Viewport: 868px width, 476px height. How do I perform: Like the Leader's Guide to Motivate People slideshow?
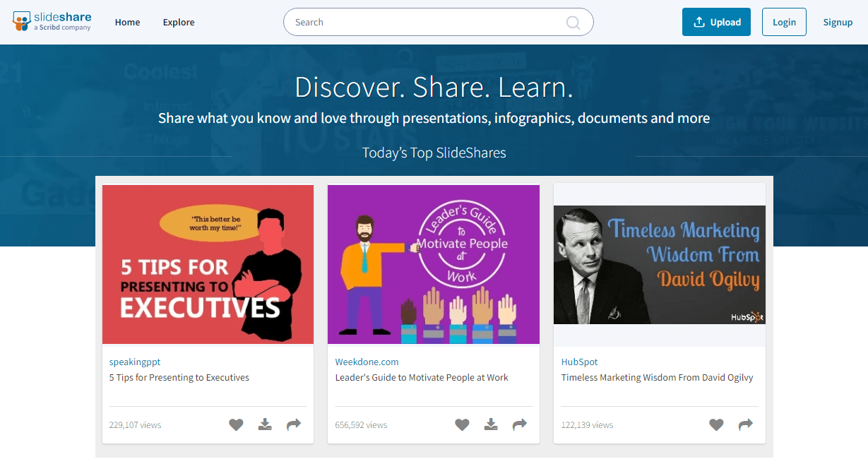coord(462,424)
